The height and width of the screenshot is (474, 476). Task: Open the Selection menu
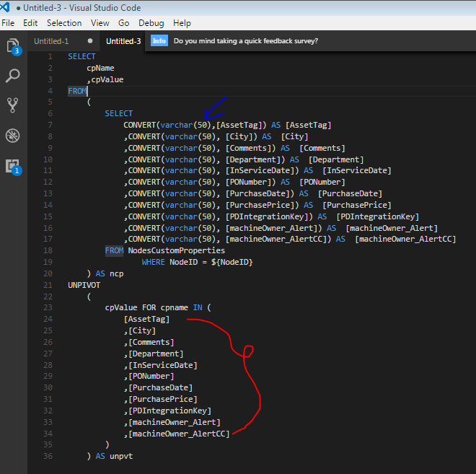(64, 23)
